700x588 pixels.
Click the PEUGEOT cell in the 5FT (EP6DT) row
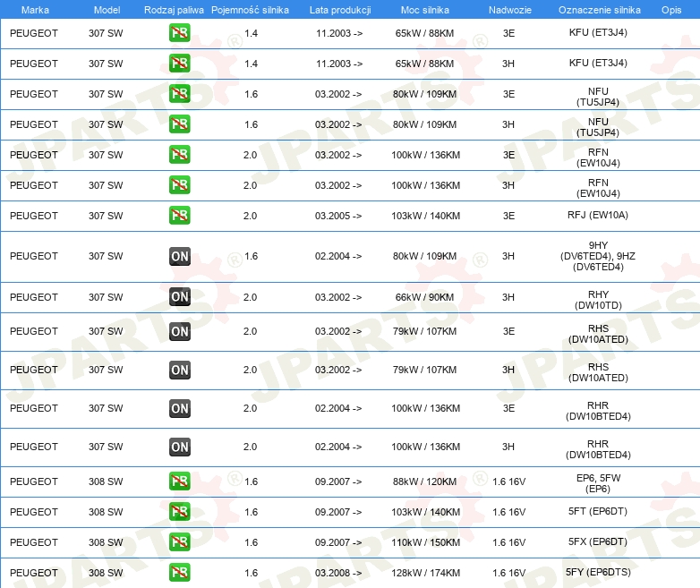click(x=34, y=512)
